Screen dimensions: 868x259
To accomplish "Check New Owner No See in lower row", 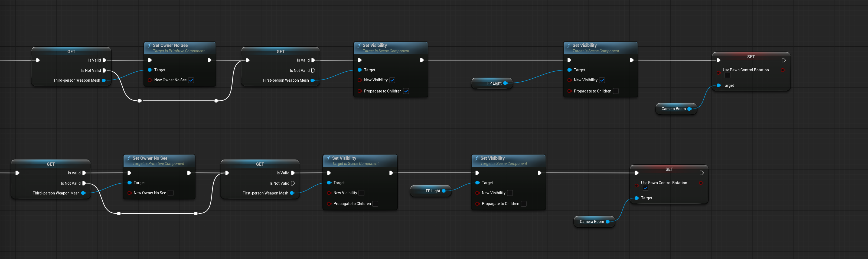I will coord(171,193).
